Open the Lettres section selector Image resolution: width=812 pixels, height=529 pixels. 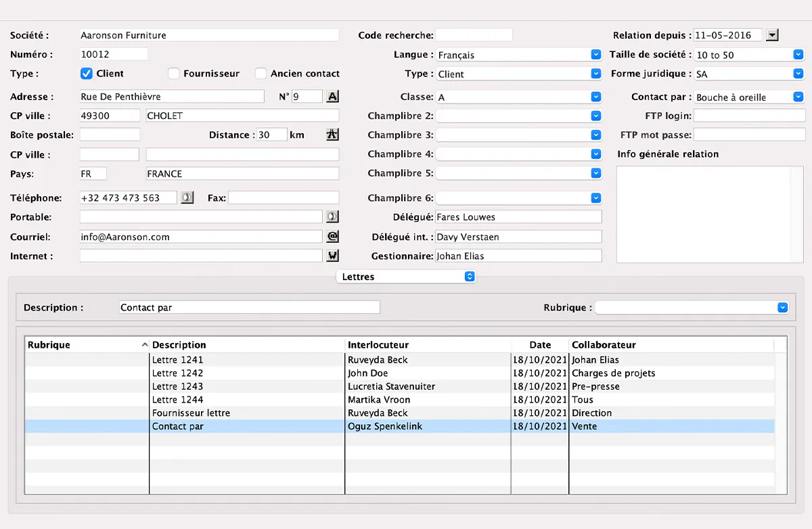406,277
